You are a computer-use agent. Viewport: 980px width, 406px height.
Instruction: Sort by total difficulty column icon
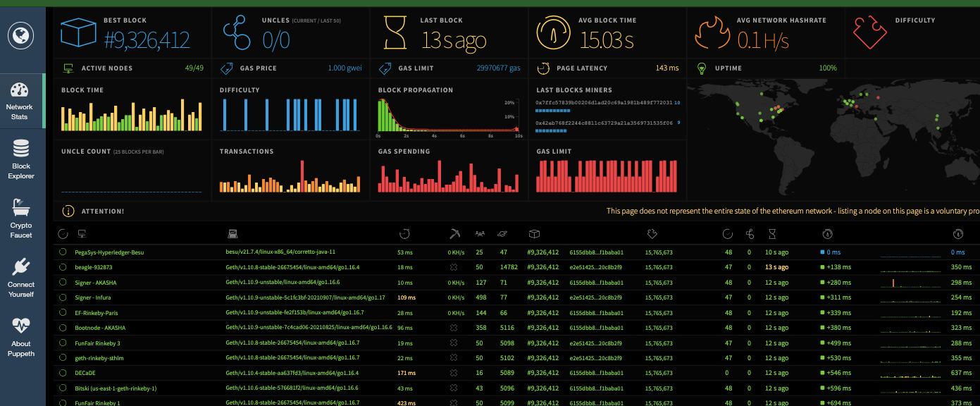pyautogui.click(x=651, y=233)
